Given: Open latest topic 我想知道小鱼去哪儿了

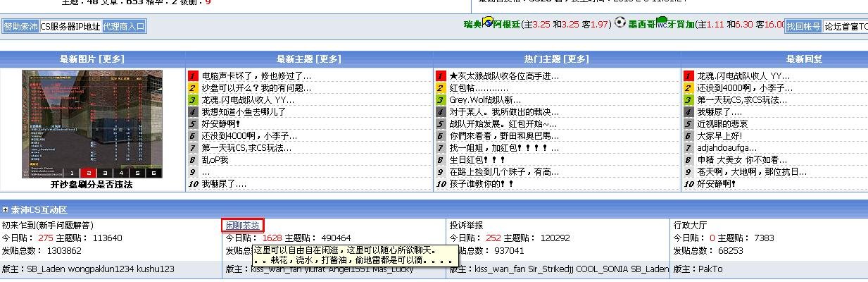Looking at the screenshot, I should click(244, 112).
